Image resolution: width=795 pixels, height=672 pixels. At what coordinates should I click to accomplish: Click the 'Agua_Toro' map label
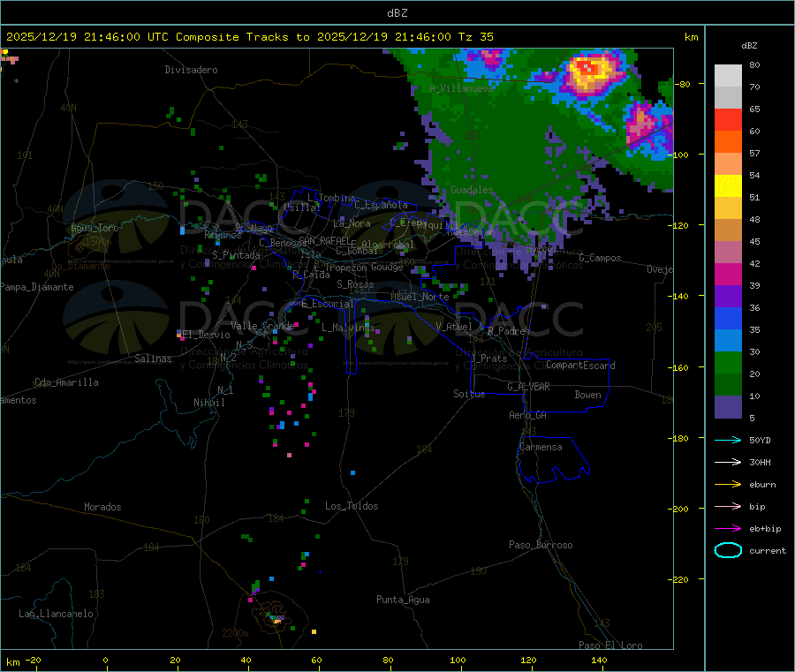(95, 228)
